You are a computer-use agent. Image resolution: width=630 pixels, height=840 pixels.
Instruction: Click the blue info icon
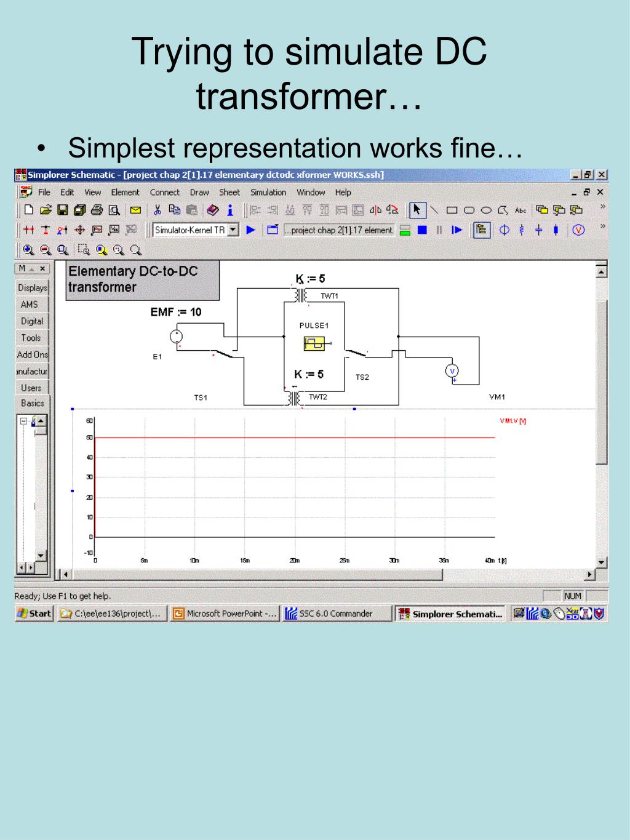tap(230, 210)
